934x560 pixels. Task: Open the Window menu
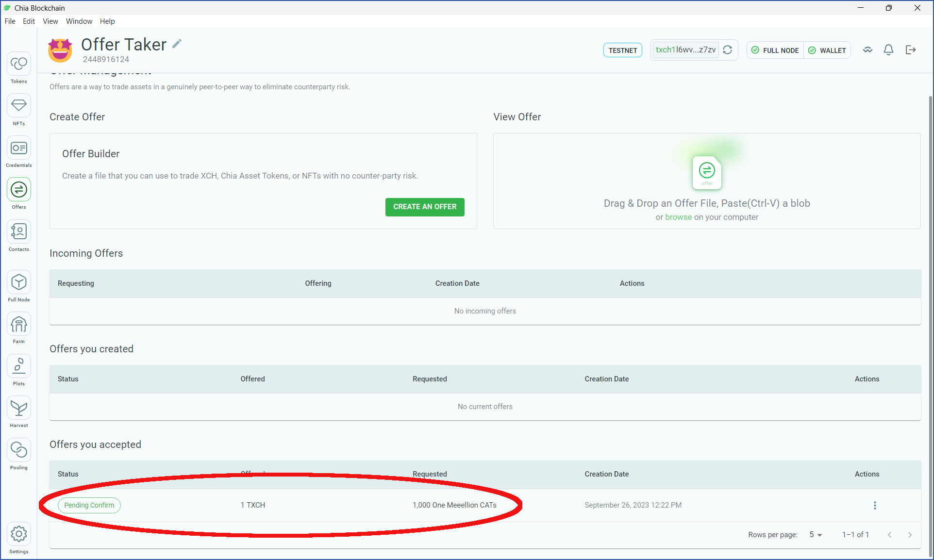[x=79, y=21]
